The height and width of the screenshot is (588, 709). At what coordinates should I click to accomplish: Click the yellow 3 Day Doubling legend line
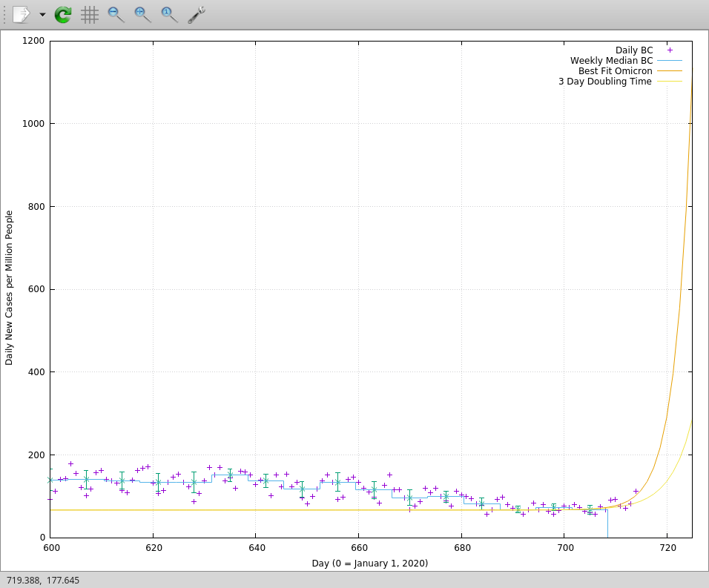pyautogui.click(x=670, y=82)
